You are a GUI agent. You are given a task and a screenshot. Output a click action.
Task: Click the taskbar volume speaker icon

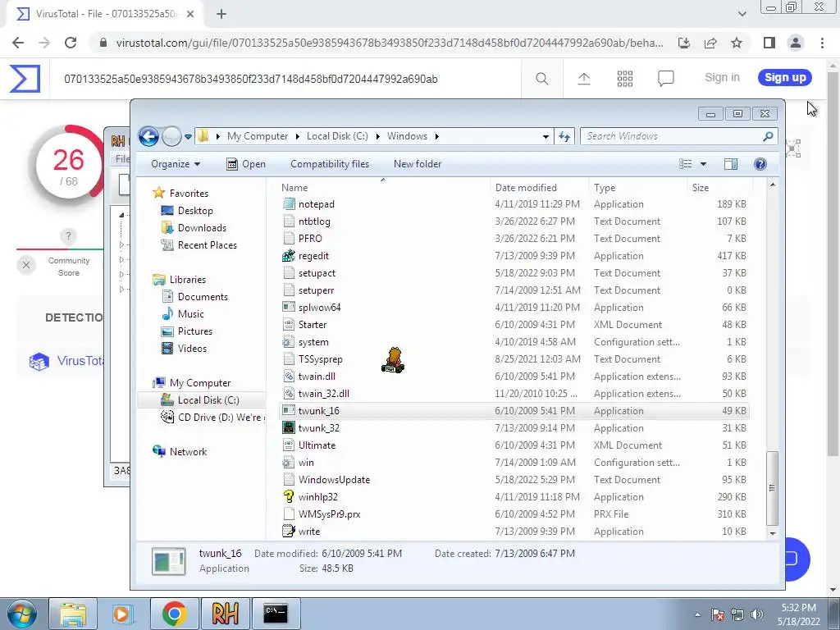(757, 614)
